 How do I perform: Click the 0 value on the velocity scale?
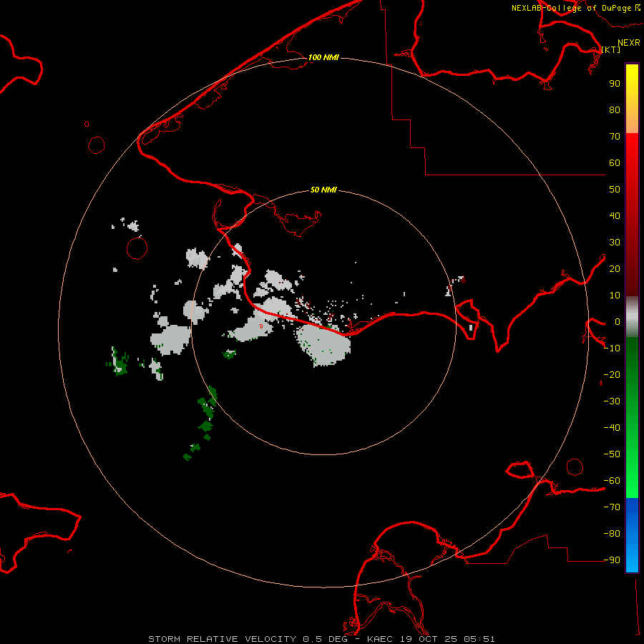pyautogui.click(x=618, y=322)
